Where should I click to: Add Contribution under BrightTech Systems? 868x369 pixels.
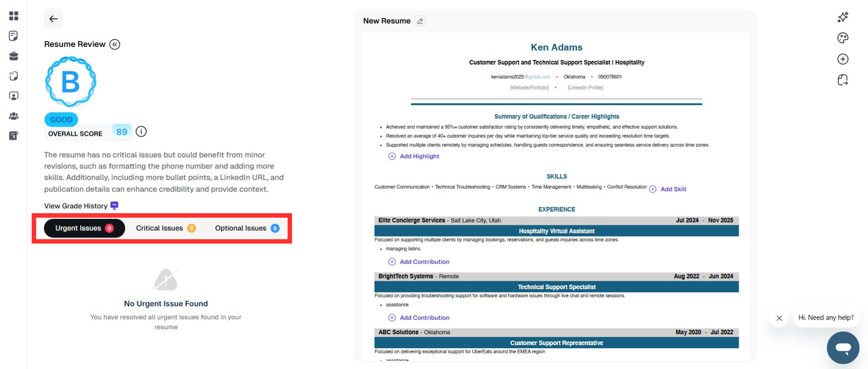coord(419,318)
